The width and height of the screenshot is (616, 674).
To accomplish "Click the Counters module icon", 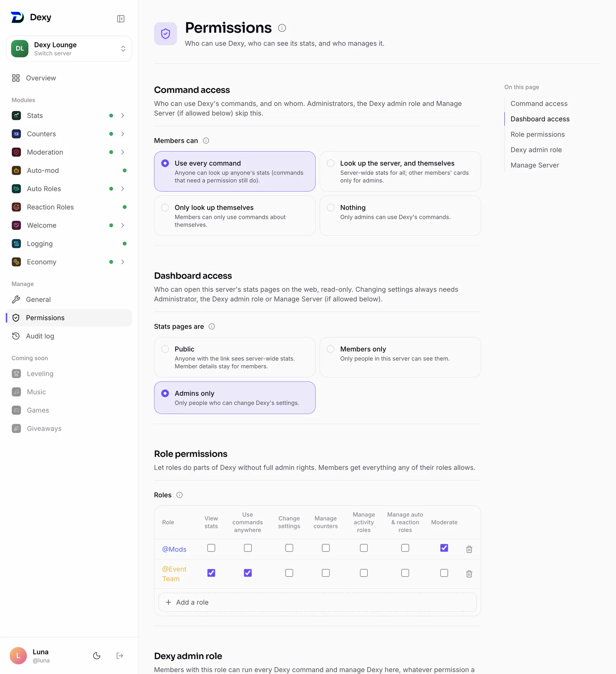I will click(16, 134).
